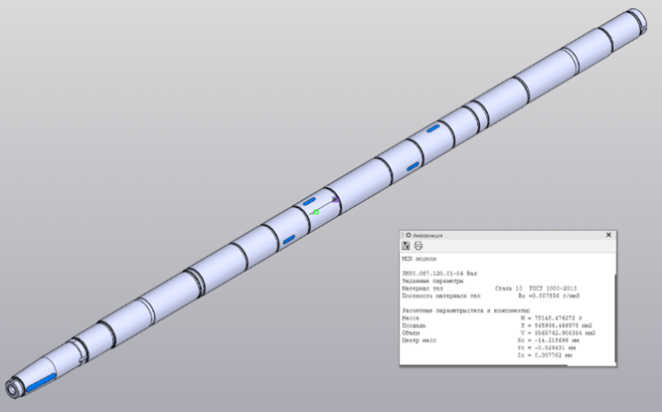Select the threaded end face at the shaft's upper-right tip
The width and height of the screenshot is (662, 412).
(x=640, y=19)
